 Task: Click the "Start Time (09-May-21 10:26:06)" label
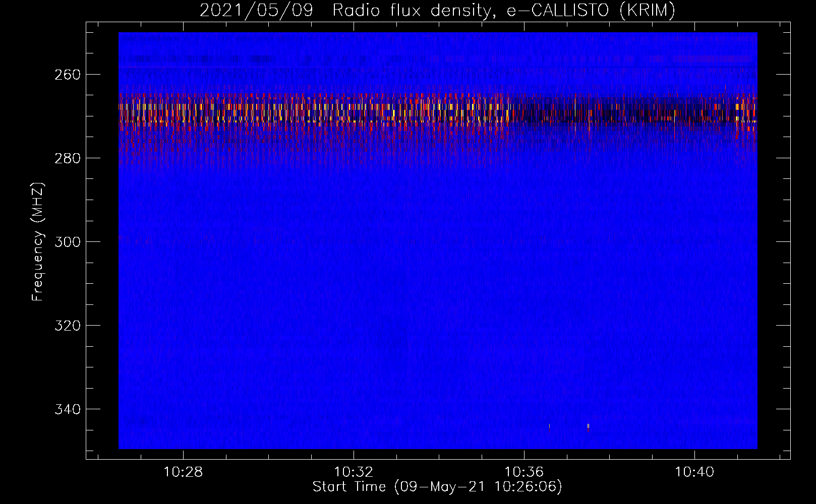tap(437, 487)
